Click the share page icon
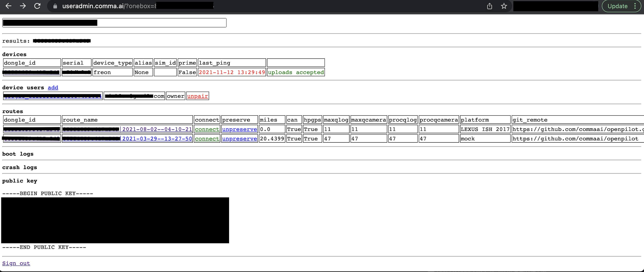This screenshot has height=272, width=644. point(489,6)
